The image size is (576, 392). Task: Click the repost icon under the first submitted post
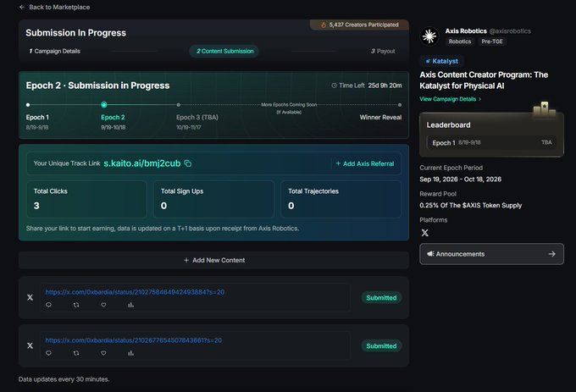pyautogui.click(x=76, y=305)
